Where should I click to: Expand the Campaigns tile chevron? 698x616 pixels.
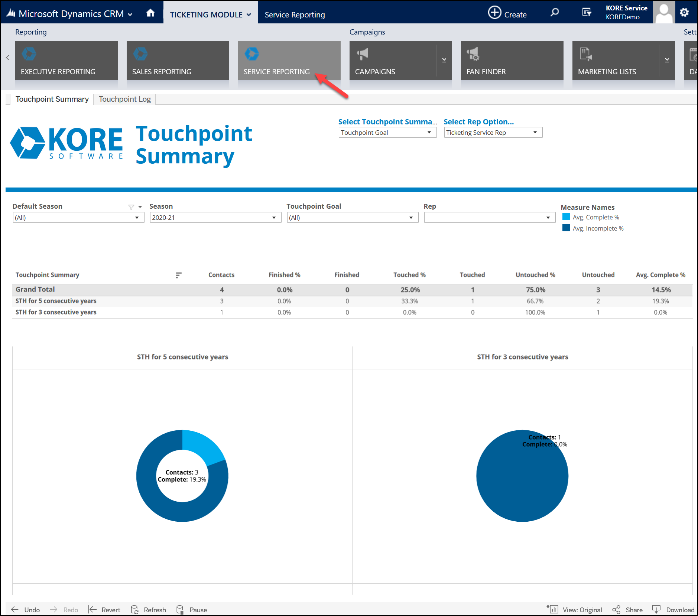point(444,60)
